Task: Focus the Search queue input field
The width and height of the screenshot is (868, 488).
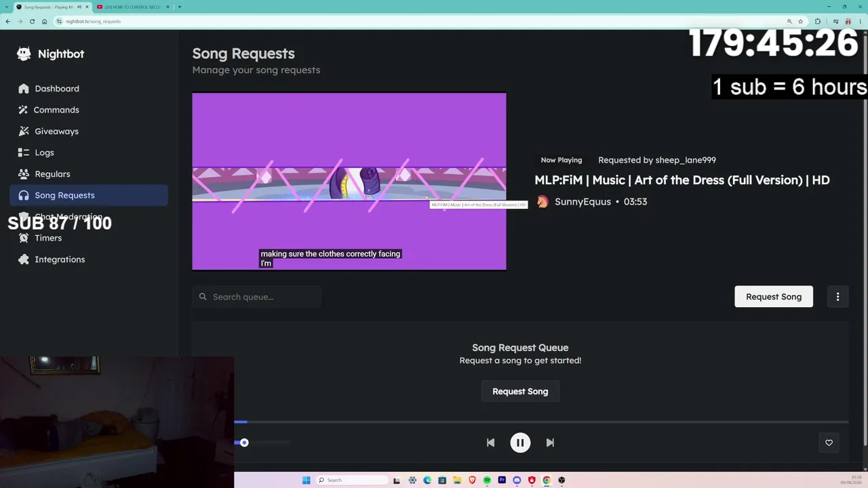Action: (x=257, y=297)
